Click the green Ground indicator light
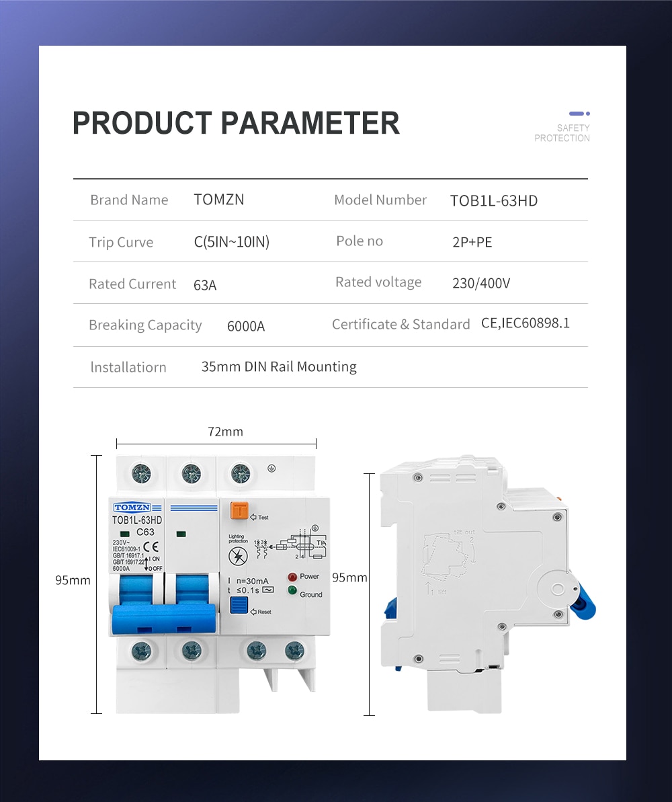Screen dimensions: 672x802 [x=292, y=590]
